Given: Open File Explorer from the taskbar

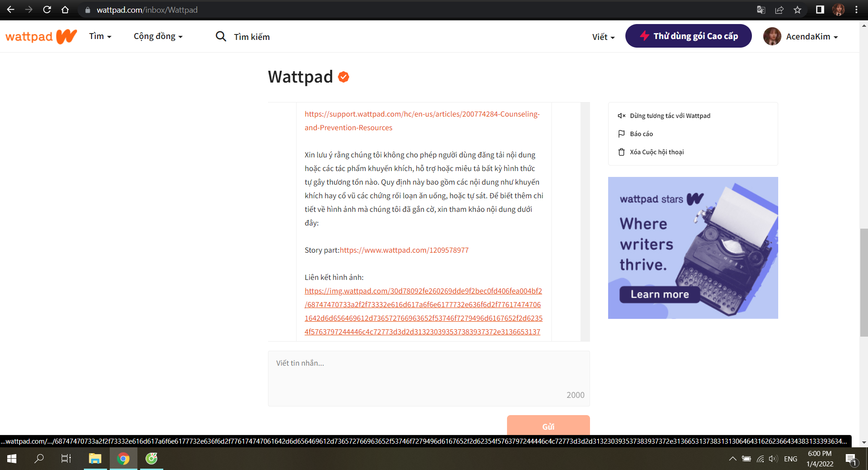Looking at the screenshot, I should pyautogui.click(x=95, y=459).
